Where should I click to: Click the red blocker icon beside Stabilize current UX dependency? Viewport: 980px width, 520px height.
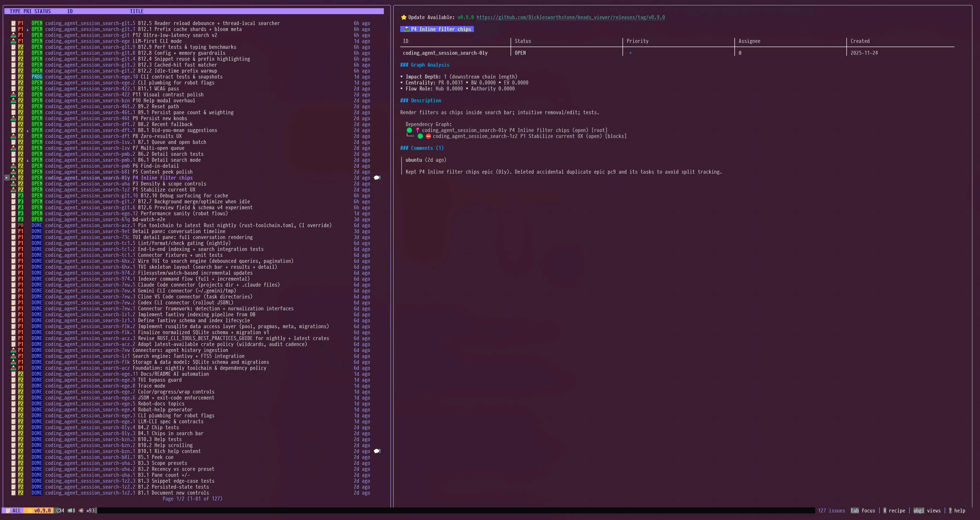tap(428, 136)
